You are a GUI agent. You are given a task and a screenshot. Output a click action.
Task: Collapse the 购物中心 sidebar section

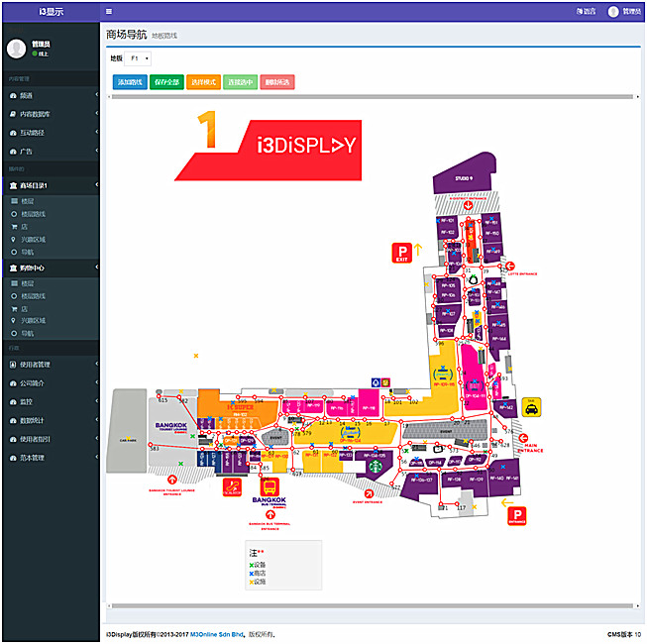pyautogui.click(x=50, y=268)
